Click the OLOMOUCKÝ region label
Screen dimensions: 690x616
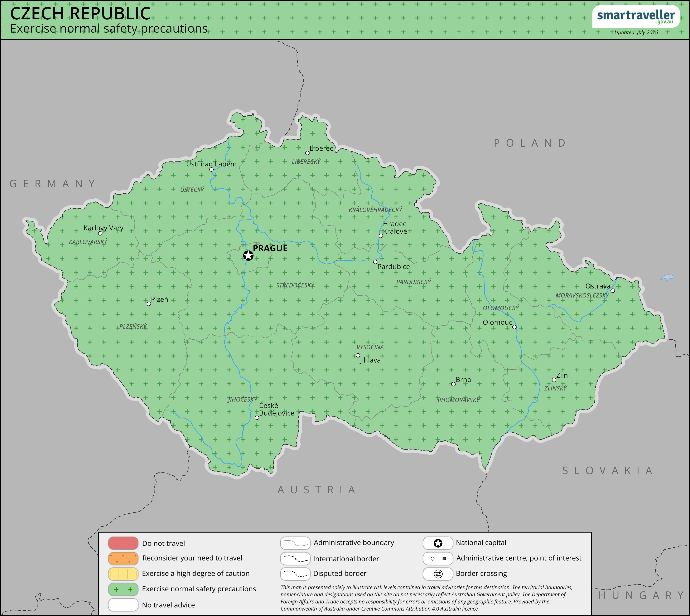point(501,308)
